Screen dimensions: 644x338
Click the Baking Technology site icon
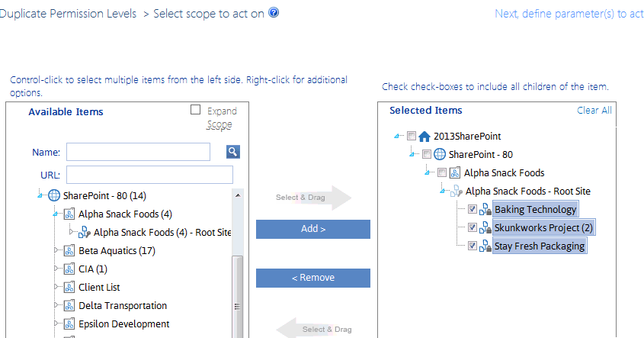[485, 210]
